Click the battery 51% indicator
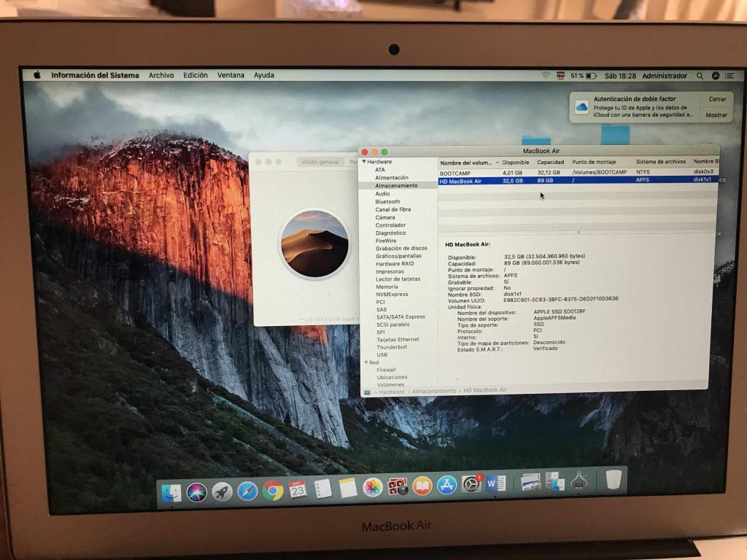747x560 pixels. [584, 76]
